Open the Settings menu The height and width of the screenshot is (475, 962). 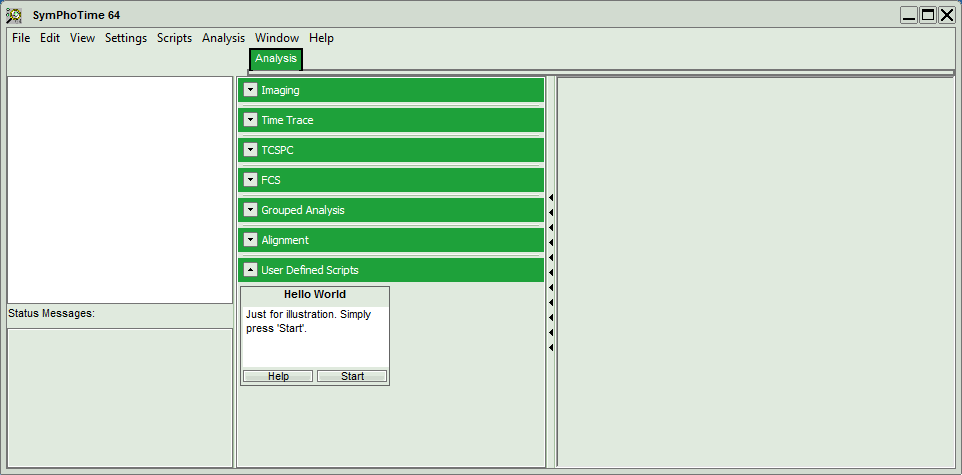tap(126, 38)
